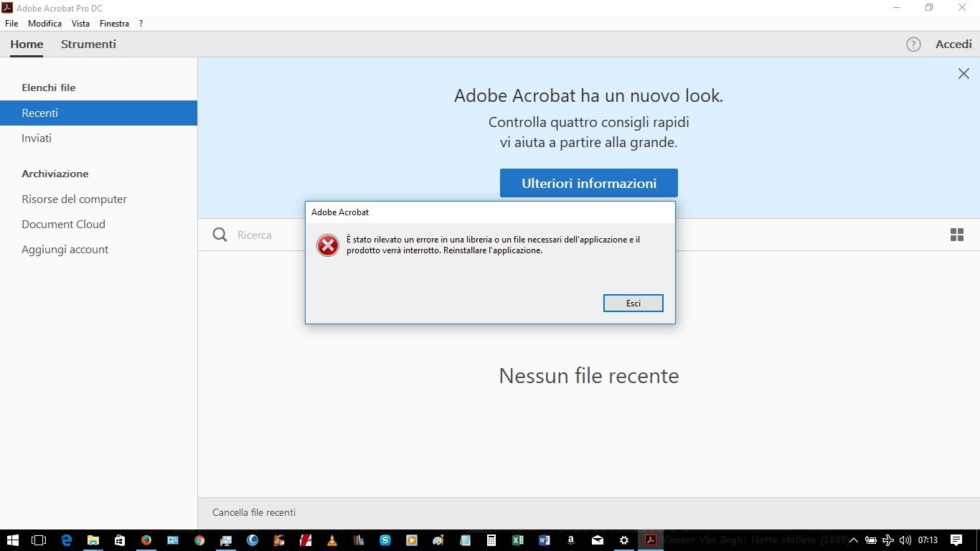Open the Vista menu
The width and height of the screenshot is (980, 551).
[x=80, y=24]
